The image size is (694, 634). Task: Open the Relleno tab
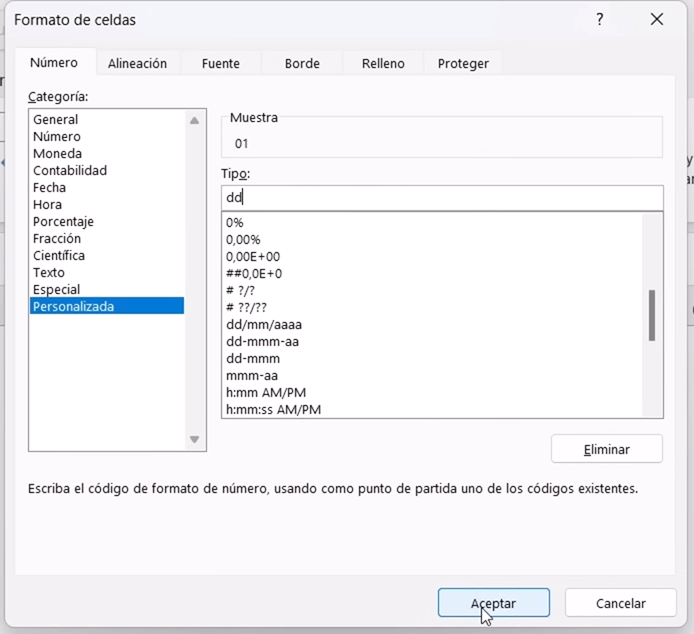click(383, 63)
